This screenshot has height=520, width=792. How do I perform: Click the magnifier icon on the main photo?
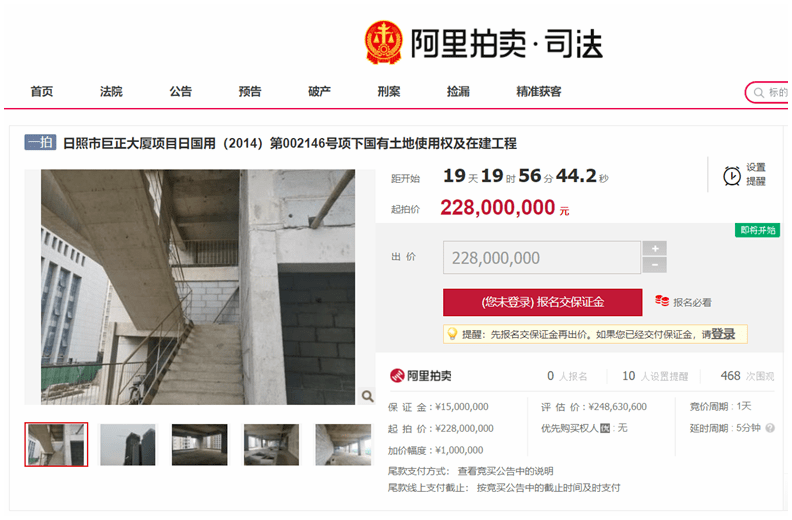(368, 396)
